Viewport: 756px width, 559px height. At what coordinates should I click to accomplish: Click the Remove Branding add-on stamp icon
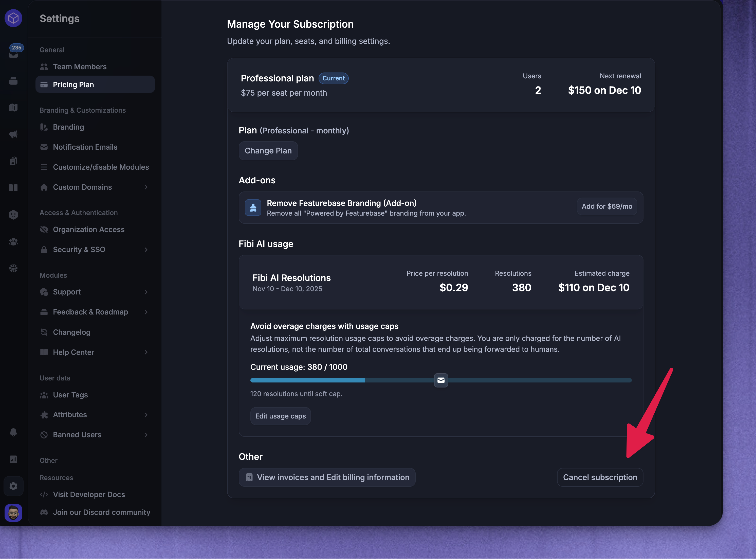[253, 207]
